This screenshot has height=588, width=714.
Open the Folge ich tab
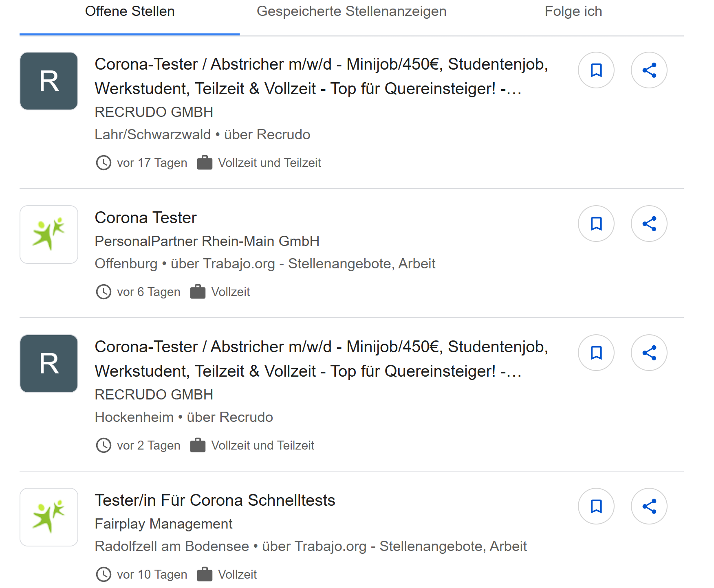pos(573,11)
